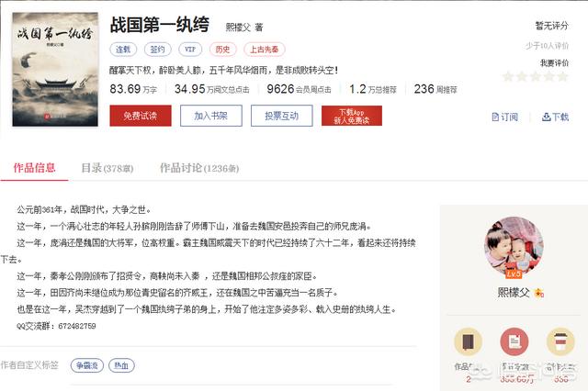
Task: Open the 历史 category tag
Action: [x=222, y=50]
